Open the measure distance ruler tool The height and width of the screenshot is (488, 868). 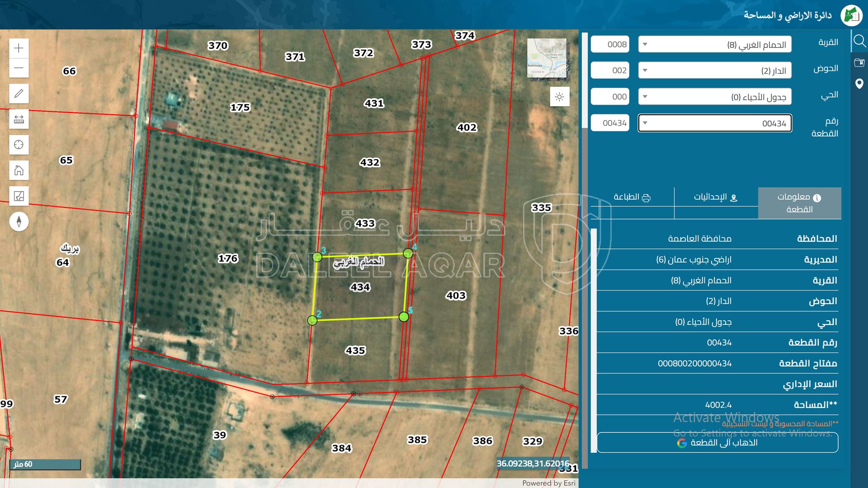point(19,119)
